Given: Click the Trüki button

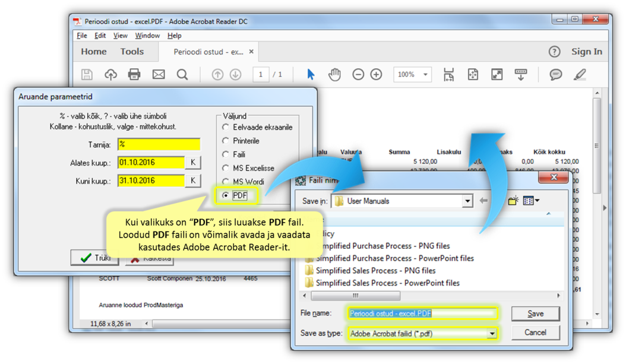Looking at the screenshot, I should click(x=94, y=258).
